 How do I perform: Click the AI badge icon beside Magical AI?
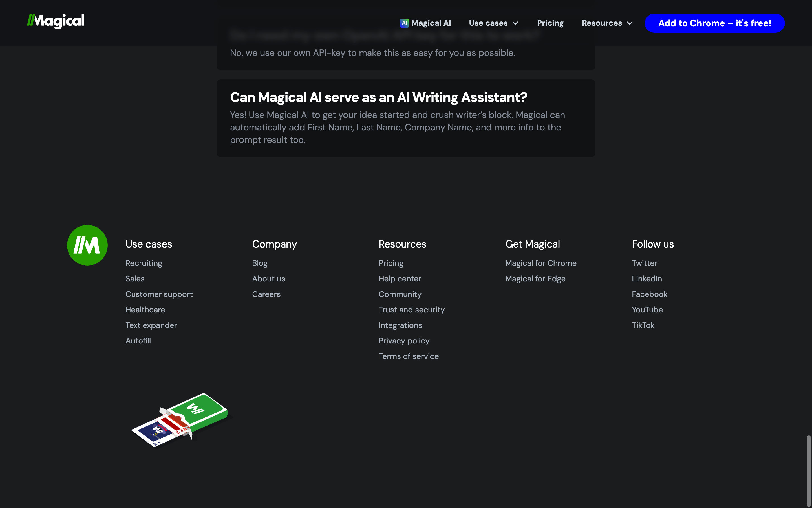404,23
